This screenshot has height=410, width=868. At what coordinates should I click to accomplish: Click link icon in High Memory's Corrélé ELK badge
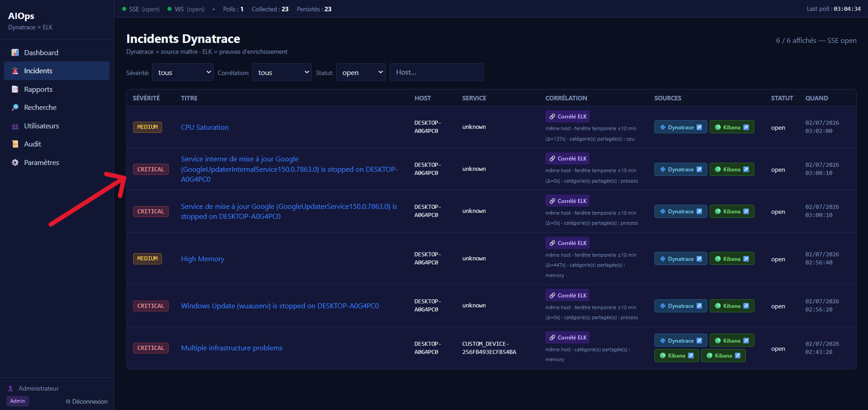553,243
